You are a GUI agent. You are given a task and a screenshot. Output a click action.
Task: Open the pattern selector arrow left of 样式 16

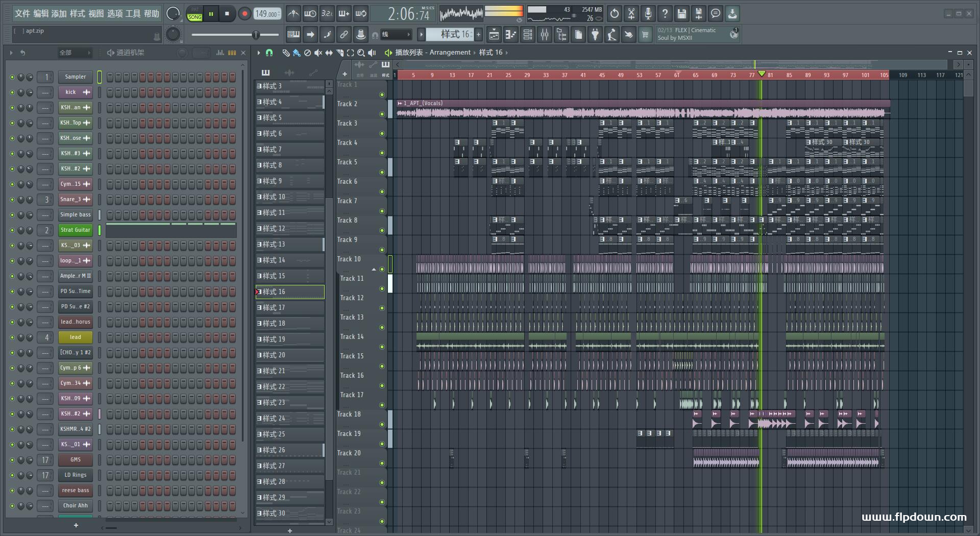[421, 35]
